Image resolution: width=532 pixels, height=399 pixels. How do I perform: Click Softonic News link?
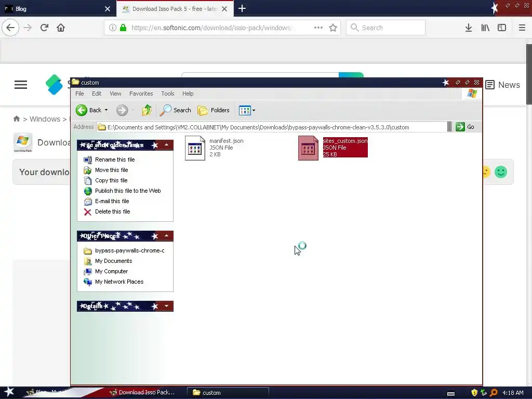[502, 85]
